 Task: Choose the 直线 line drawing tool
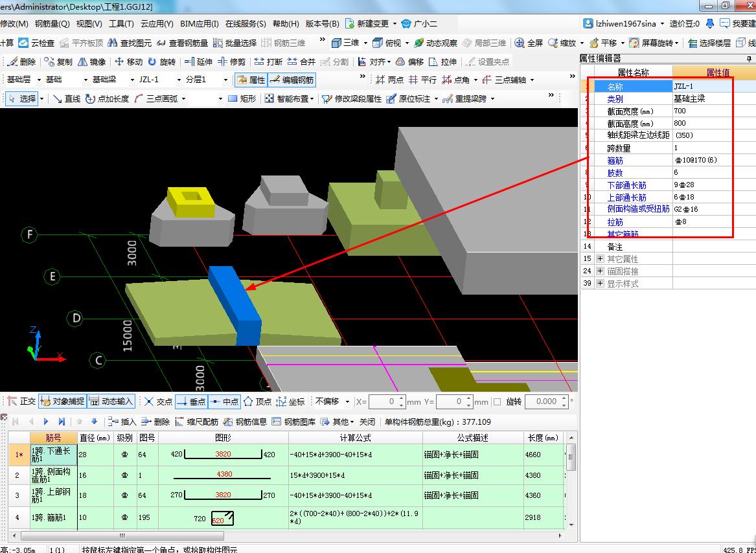click(x=67, y=99)
